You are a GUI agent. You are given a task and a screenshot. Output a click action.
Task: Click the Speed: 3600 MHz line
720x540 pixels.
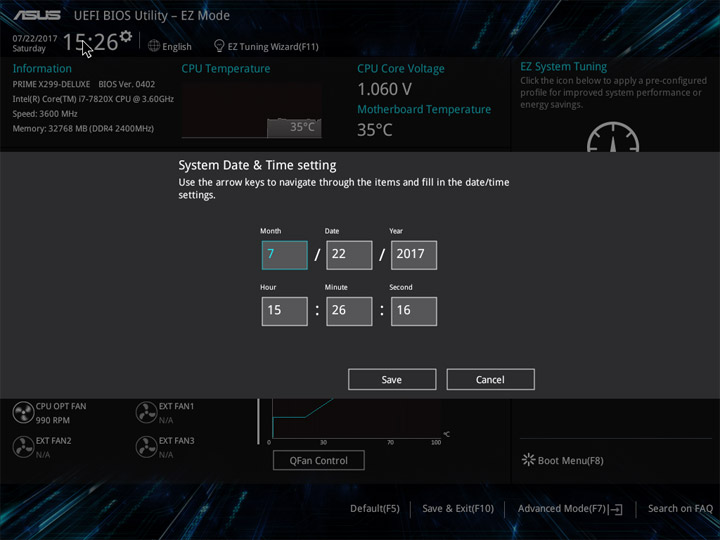tap(45, 114)
